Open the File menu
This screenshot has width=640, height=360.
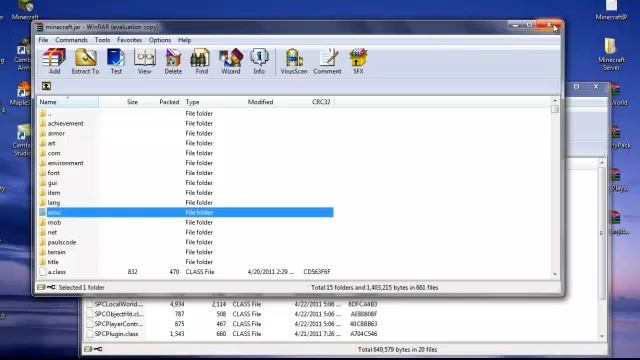pos(43,40)
